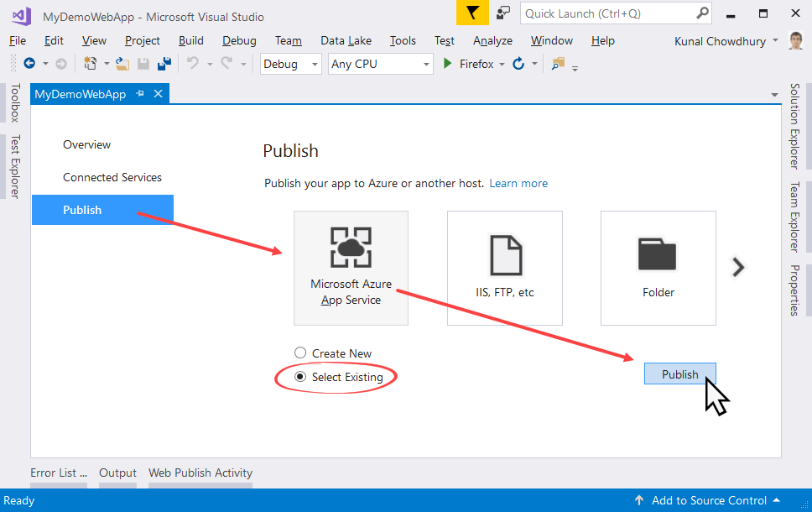Click the Find in Files icon
The width and height of the screenshot is (812, 512).
(x=558, y=64)
